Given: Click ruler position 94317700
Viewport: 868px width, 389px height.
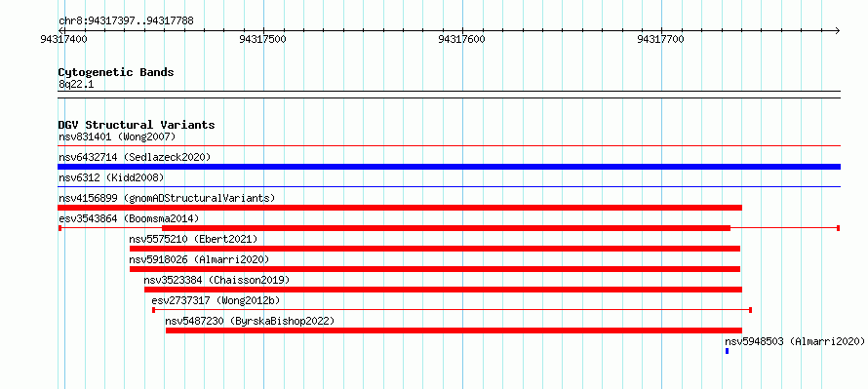Looking at the screenshot, I should (x=661, y=39).
